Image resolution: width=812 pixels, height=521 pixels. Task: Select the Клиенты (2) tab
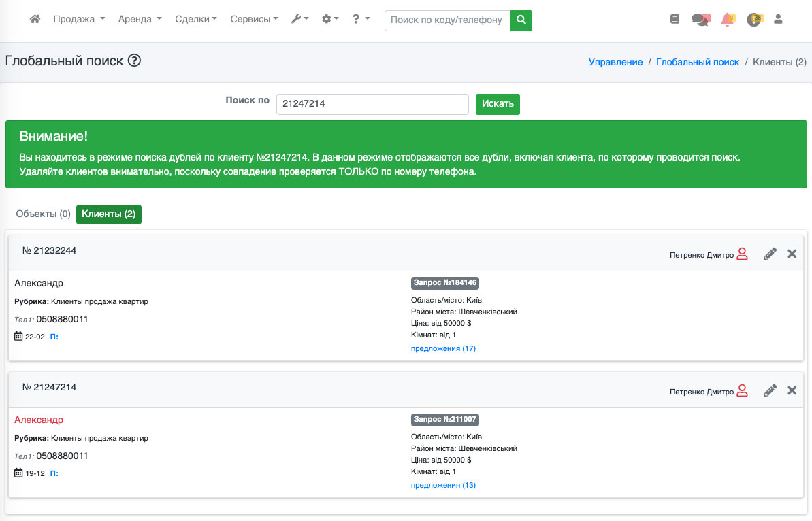point(108,214)
